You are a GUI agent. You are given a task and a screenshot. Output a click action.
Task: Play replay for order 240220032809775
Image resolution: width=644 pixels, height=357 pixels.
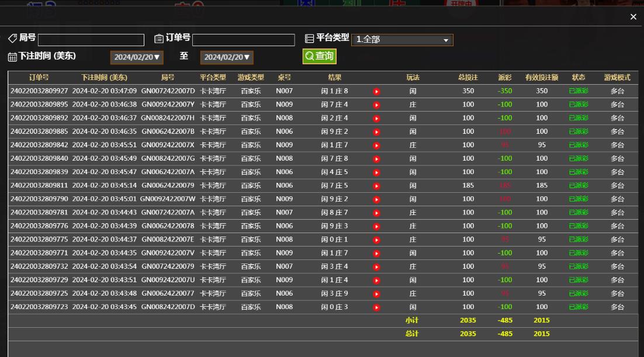coord(376,240)
